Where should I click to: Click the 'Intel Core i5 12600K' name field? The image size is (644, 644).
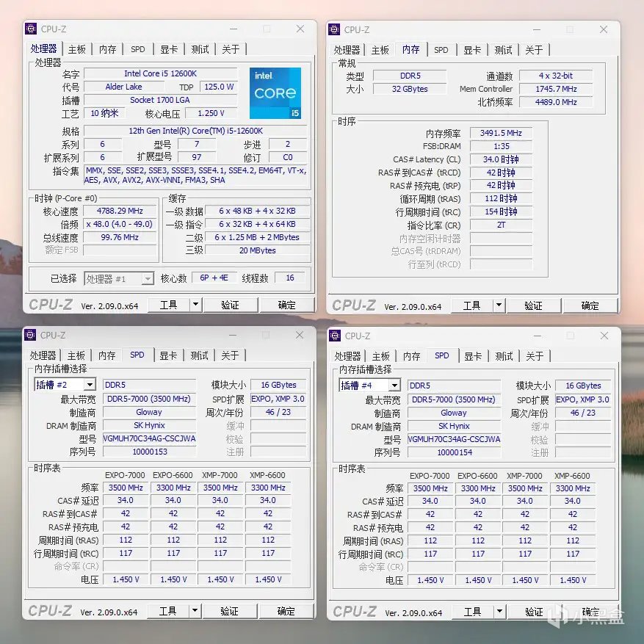tap(161, 73)
